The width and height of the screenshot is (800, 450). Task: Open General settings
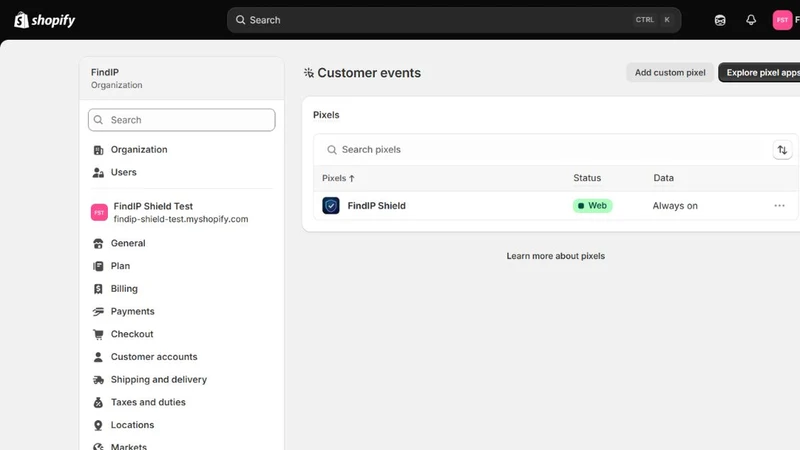(x=128, y=243)
